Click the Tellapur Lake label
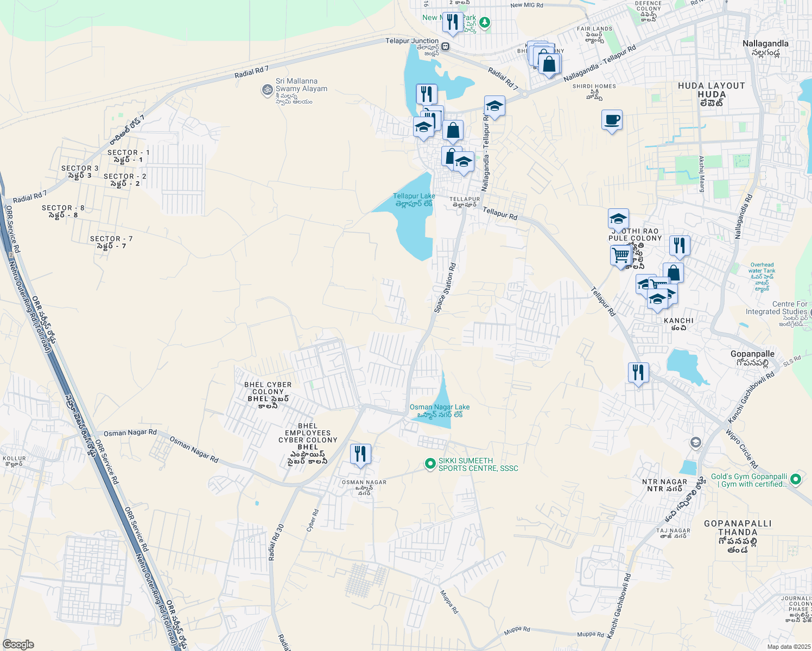 click(414, 196)
